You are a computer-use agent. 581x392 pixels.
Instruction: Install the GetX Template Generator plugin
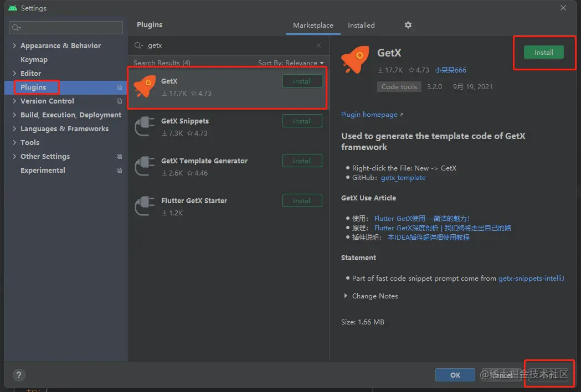[302, 161]
